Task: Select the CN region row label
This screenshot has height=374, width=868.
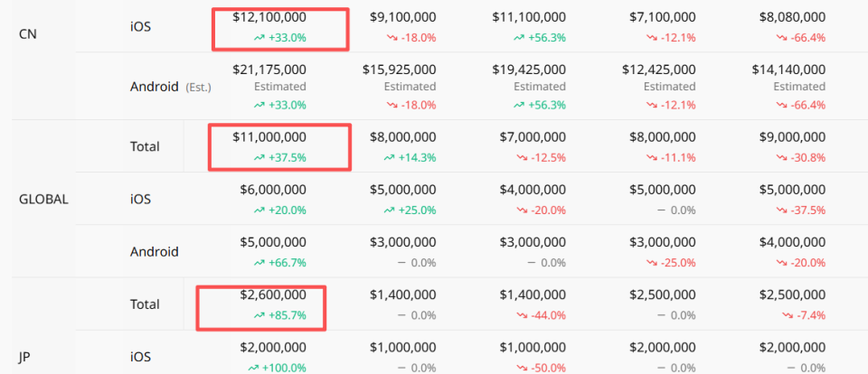Action: click(28, 33)
